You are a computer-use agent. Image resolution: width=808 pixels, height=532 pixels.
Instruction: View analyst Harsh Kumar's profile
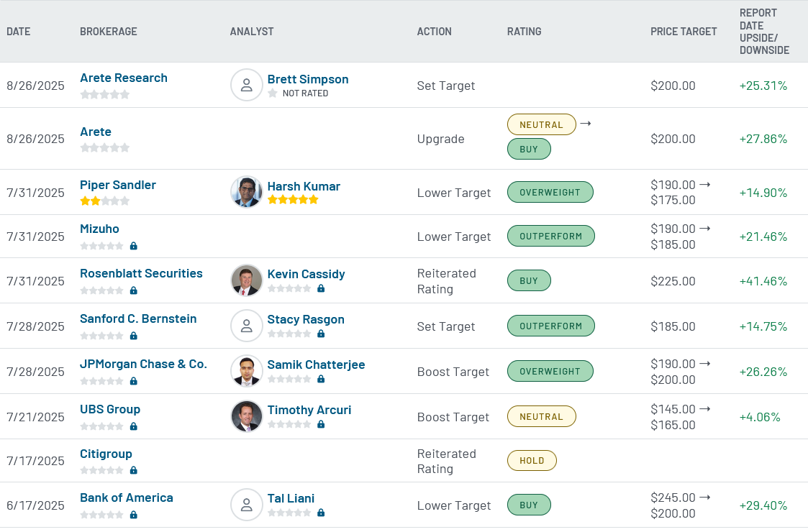point(304,186)
